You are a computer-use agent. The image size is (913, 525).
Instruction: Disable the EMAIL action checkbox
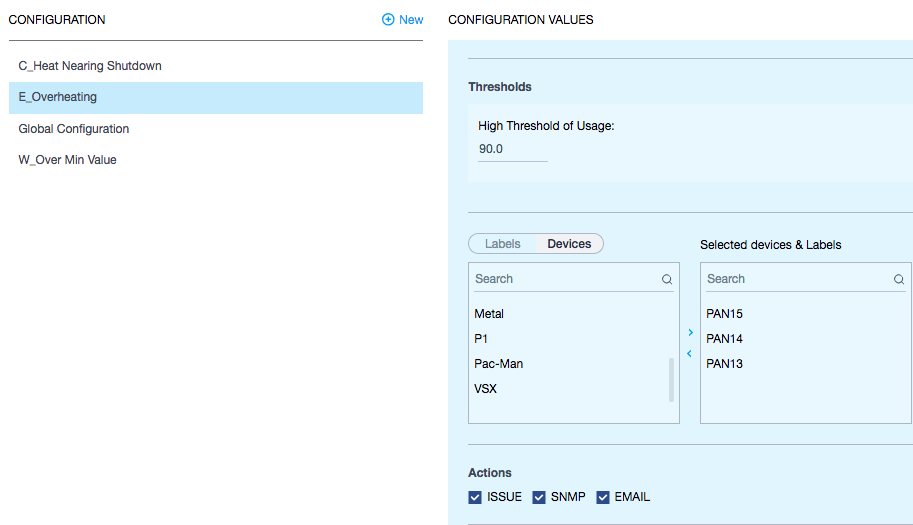(x=603, y=497)
